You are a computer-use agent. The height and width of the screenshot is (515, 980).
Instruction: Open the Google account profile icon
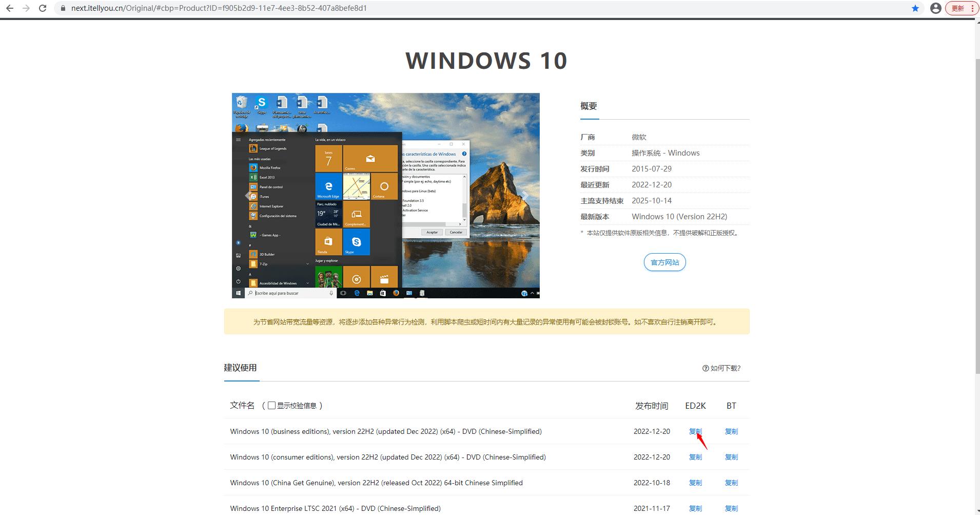click(x=936, y=8)
